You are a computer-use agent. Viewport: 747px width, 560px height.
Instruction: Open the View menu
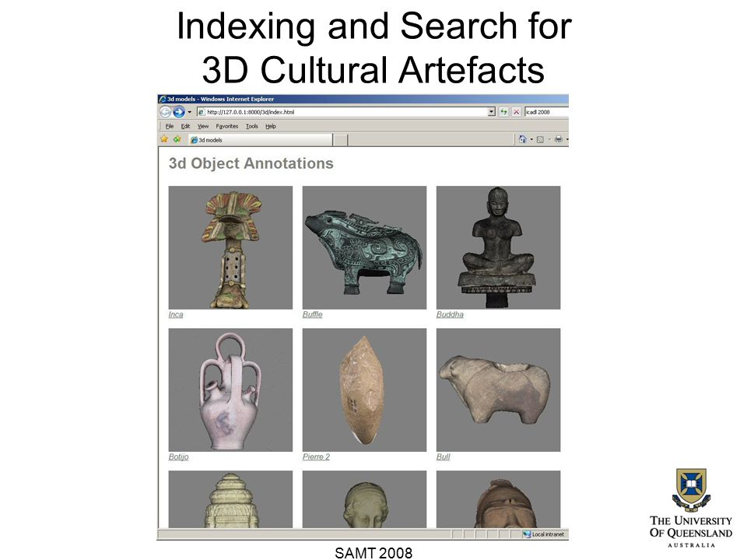(203, 126)
